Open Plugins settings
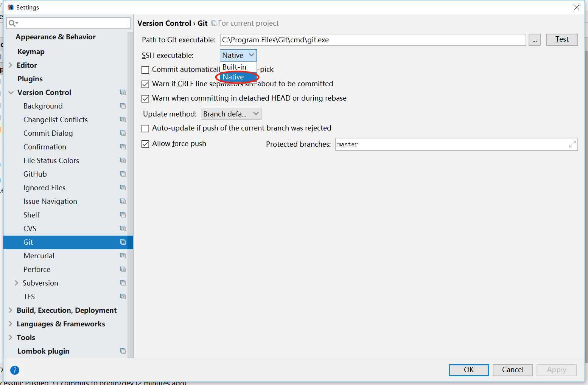Viewport: 588px width, 385px height. 30,79
